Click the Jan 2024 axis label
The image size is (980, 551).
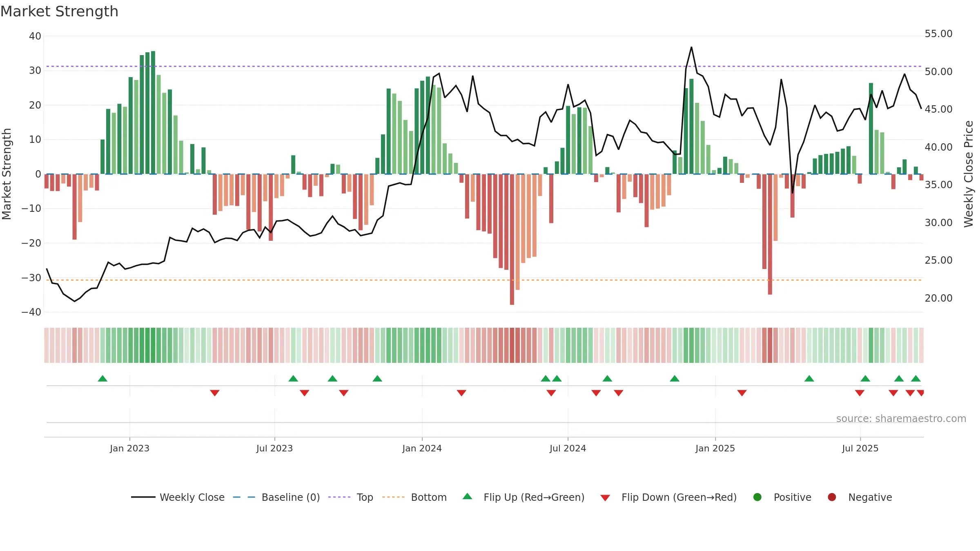pyautogui.click(x=422, y=448)
